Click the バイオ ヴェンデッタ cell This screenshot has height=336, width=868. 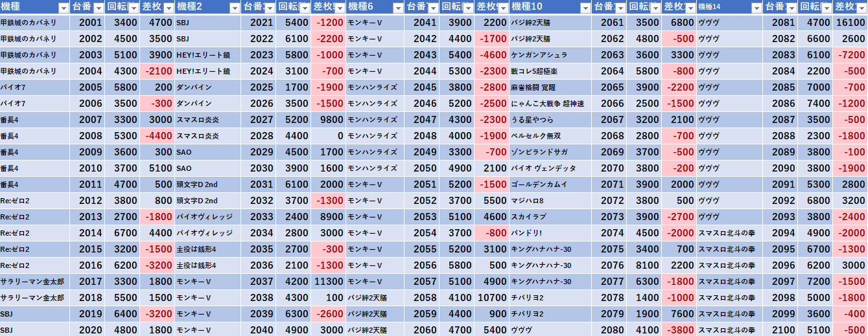(550, 168)
